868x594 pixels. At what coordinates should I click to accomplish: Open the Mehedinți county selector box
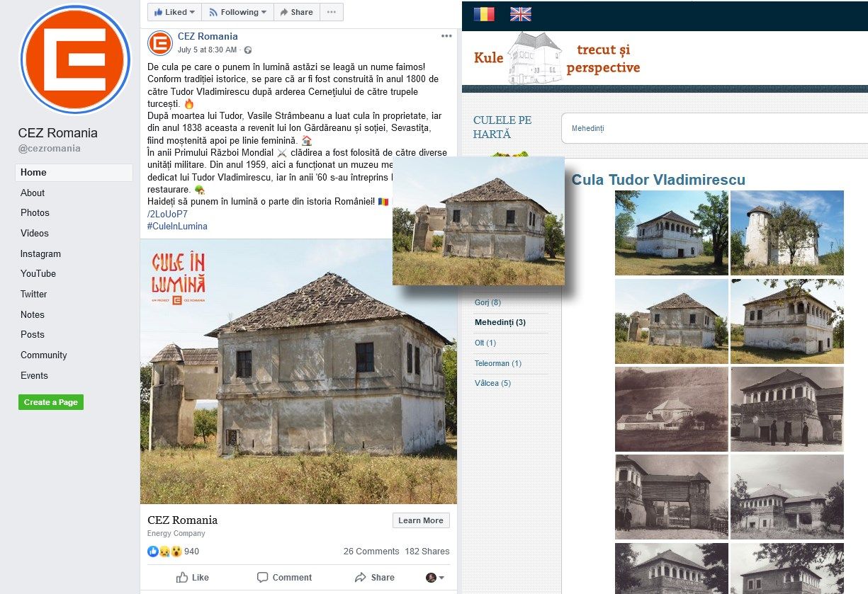point(714,129)
